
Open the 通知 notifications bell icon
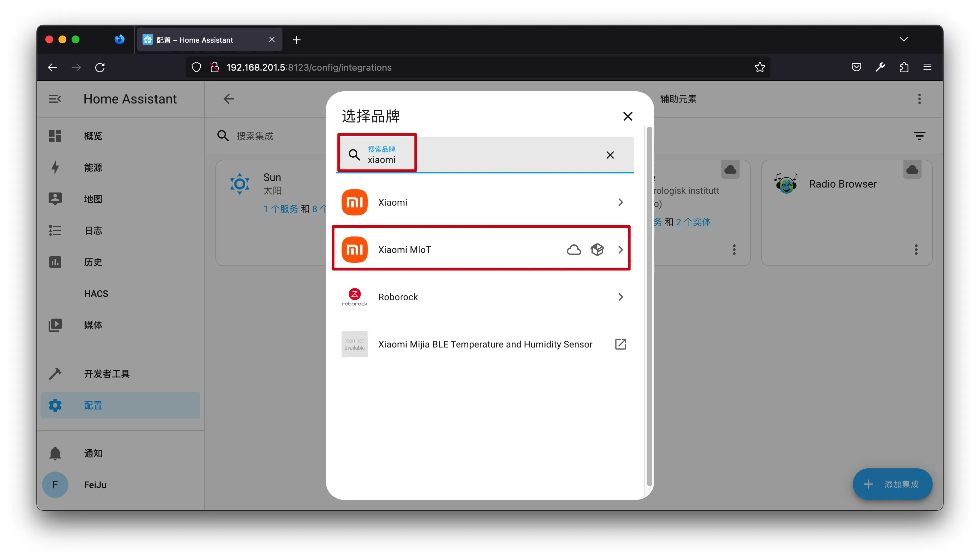click(x=55, y=453)
